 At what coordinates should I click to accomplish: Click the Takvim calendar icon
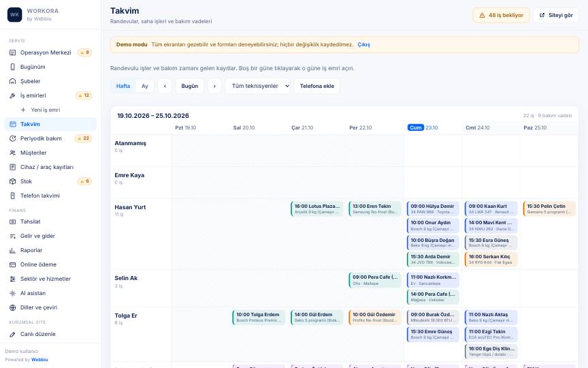pos(12,124)
